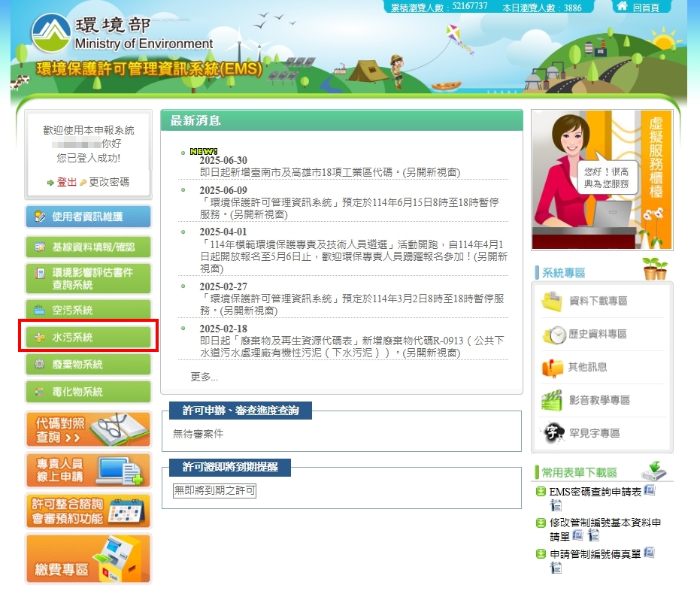Open 許可整合諮詢會審預約功能 calendar banner
This screenshot has height=600, width=700.
point(88,511)
